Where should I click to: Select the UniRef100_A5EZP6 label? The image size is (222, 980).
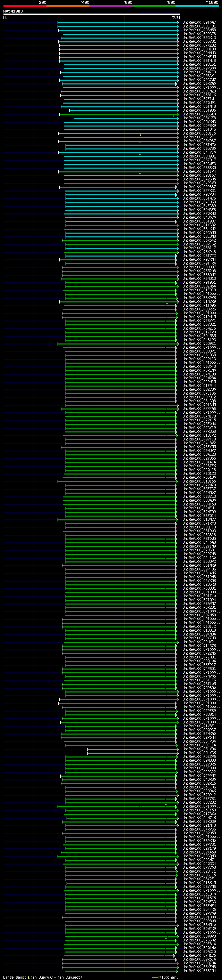[199, 756]
